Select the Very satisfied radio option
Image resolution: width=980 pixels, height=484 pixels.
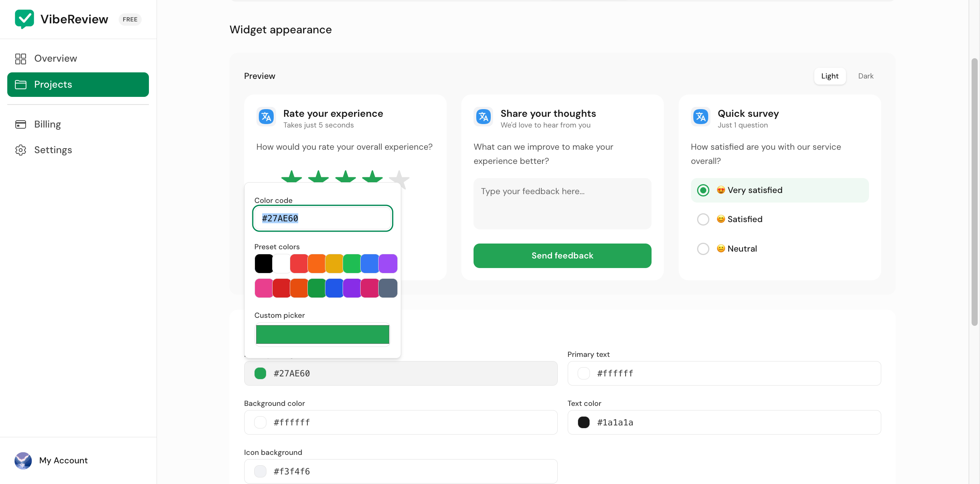point(703,190)
